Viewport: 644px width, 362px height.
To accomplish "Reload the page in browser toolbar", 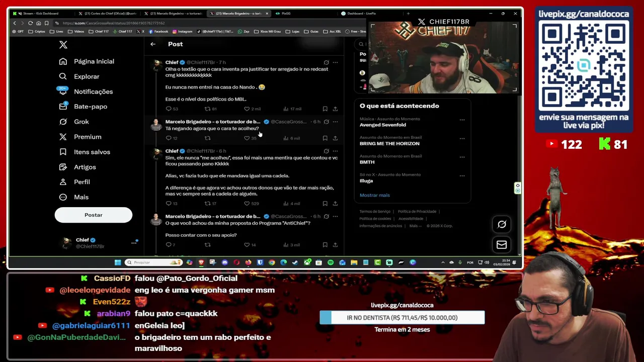I will [x=30, y=23].
